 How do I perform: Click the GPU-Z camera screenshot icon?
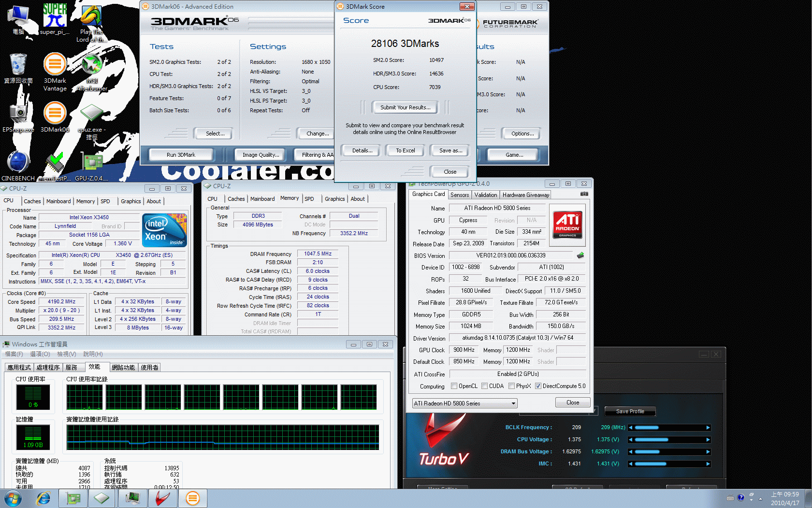[x=584, y=194]
